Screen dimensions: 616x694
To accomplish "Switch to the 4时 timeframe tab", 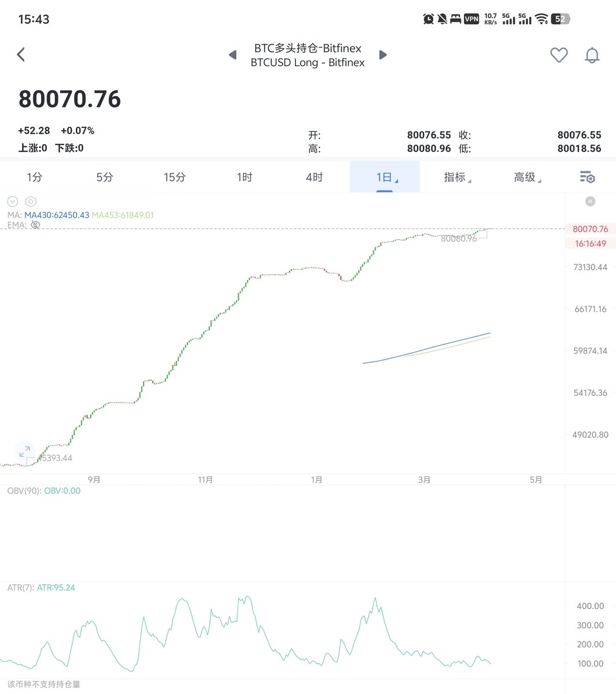I will coord(314,178).
